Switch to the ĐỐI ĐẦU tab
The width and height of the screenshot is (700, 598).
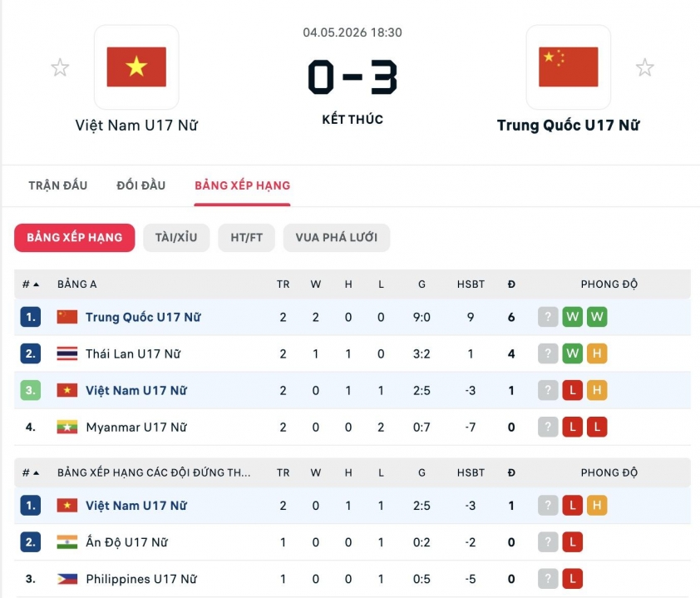coord(141,185)
